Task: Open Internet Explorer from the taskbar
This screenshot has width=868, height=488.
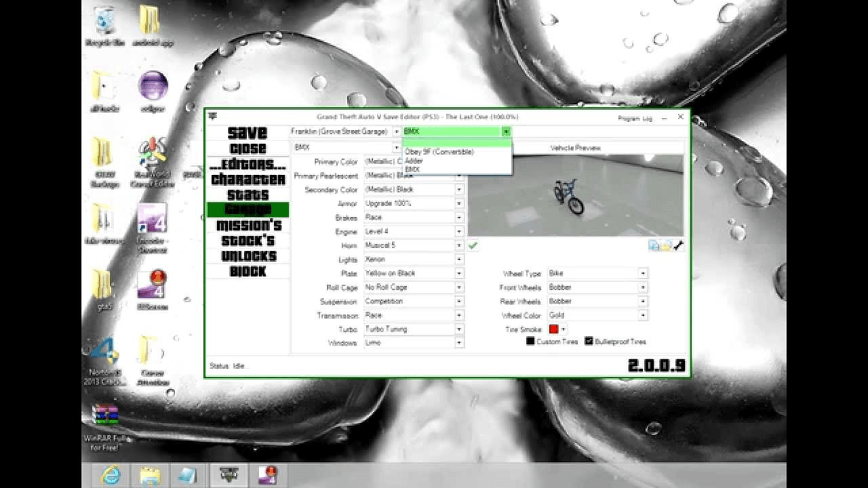Action: (x=112, y=475)
